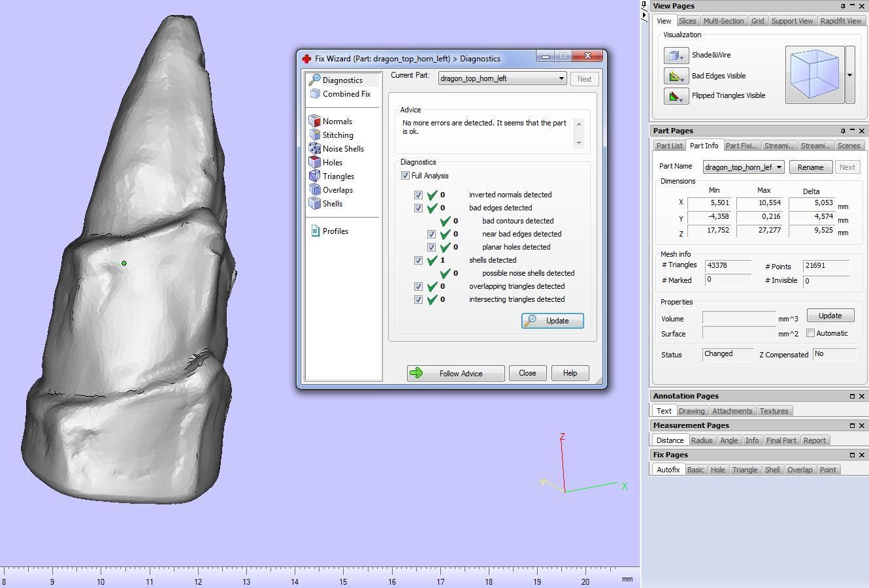Switch to Part List tab
The height and width of the screenshot is (588, 869).
[x=670, y=146]
